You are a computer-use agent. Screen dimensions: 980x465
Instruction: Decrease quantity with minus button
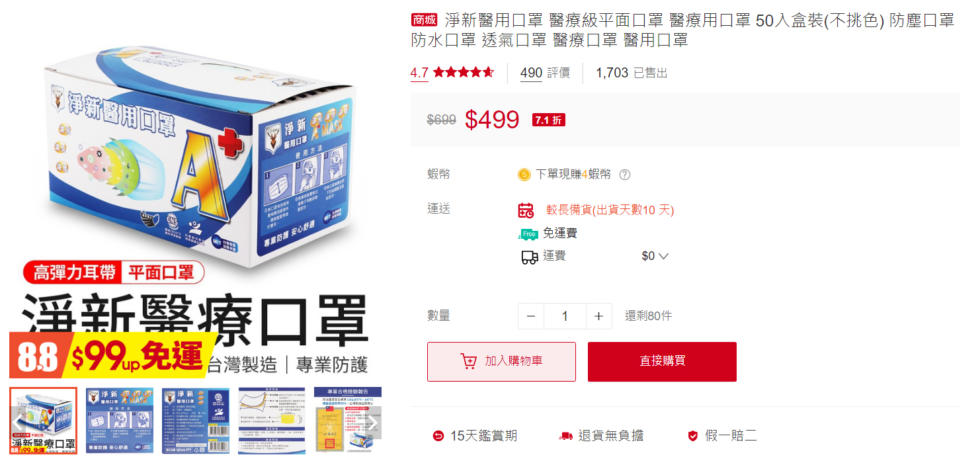point(531,316)
